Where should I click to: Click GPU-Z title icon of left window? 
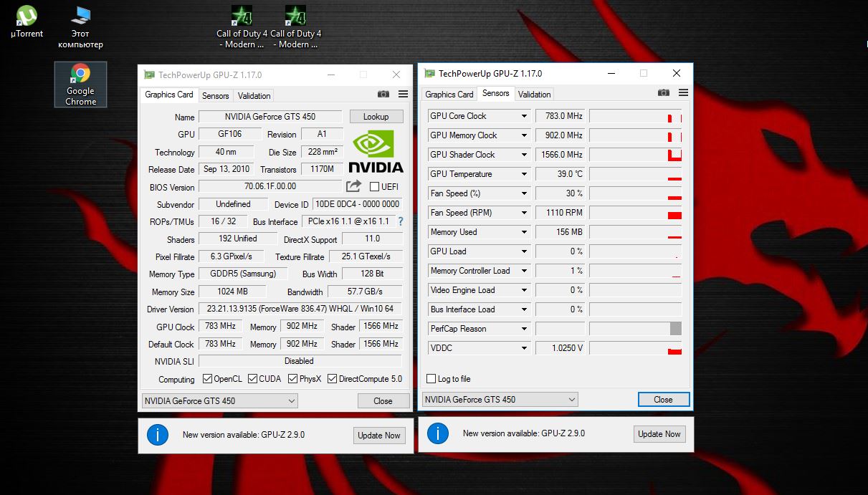click(149, 75)
